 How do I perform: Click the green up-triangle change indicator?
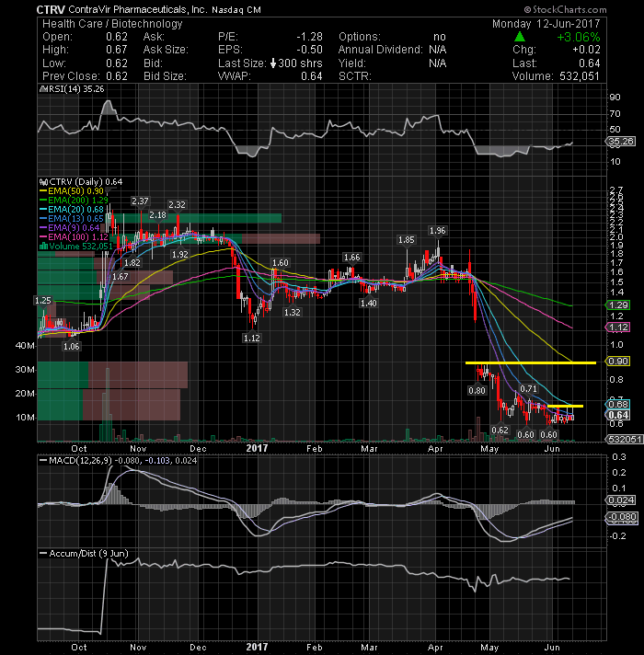click(x=520, y=37)
